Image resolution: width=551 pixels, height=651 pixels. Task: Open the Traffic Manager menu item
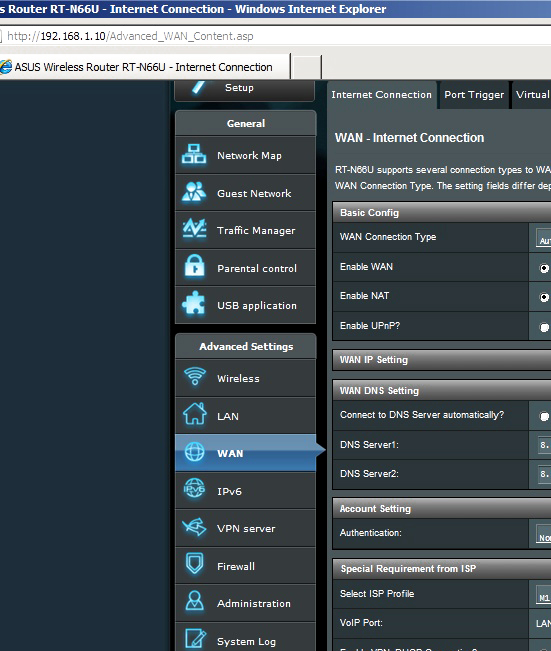[245, 230]
